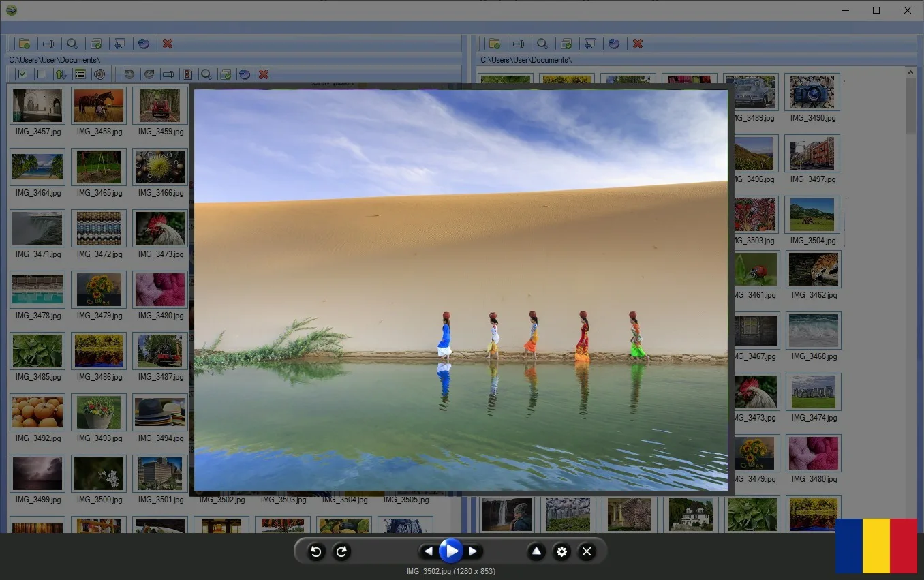Click the empty-box deselect all icon
The height and width of the screenshot is (580, 924).
coord(42,74)
